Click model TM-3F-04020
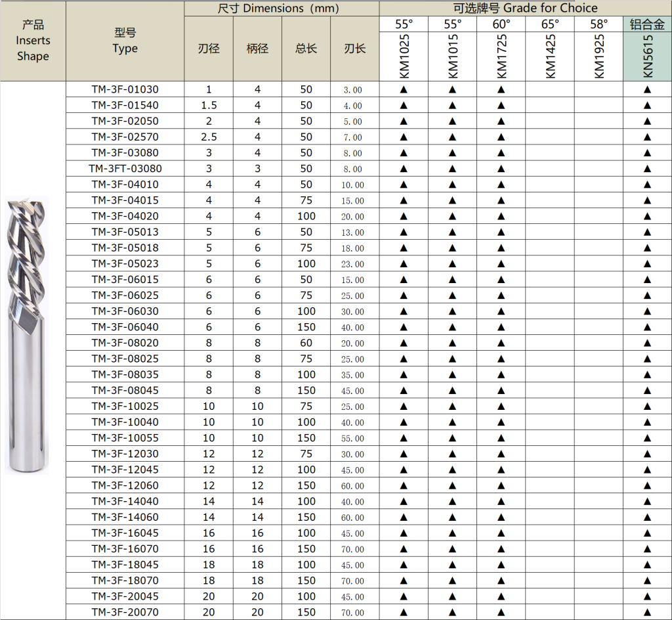The width and height of the screenshot is (672, 620). [125, 216]
